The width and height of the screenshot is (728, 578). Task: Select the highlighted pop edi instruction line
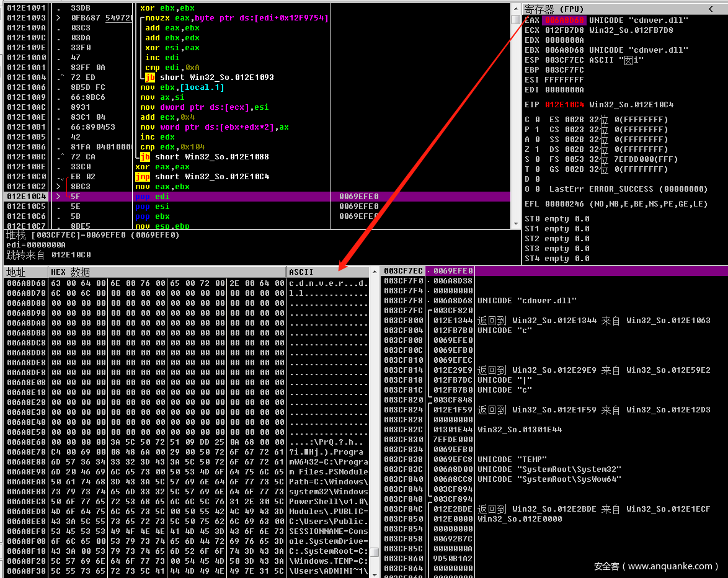[248, 197]
